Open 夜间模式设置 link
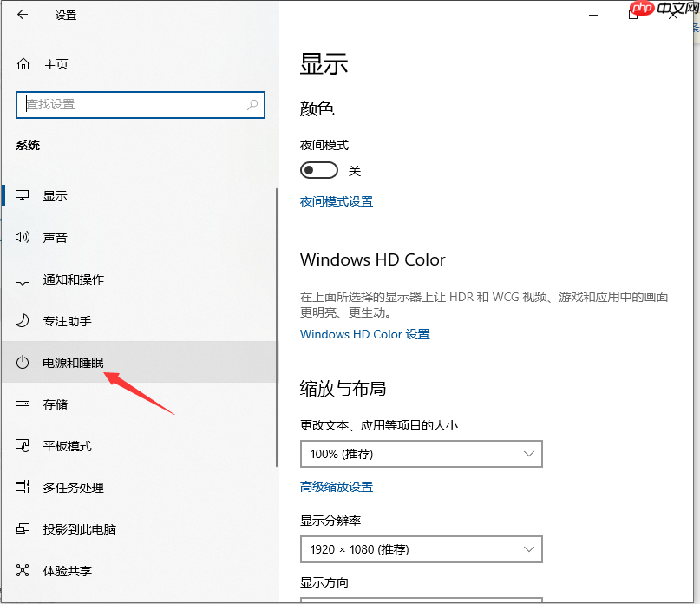 coord(336,200)
